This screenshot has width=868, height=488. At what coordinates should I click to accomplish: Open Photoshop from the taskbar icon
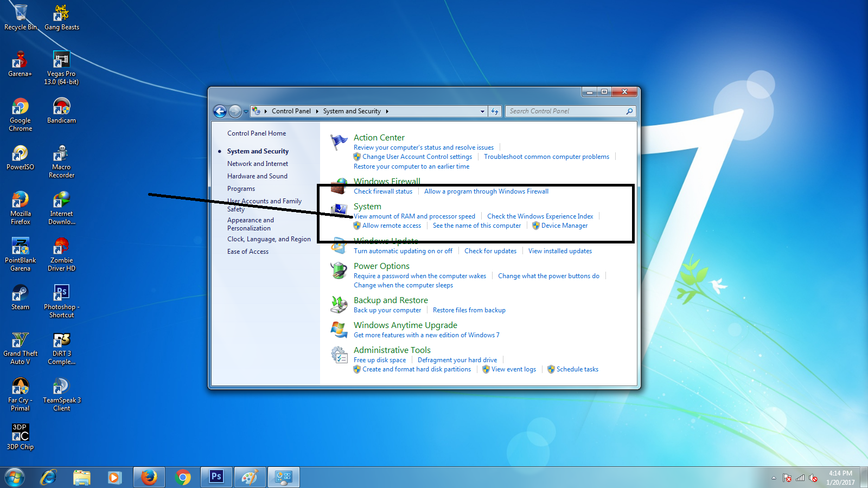point(216,477)
